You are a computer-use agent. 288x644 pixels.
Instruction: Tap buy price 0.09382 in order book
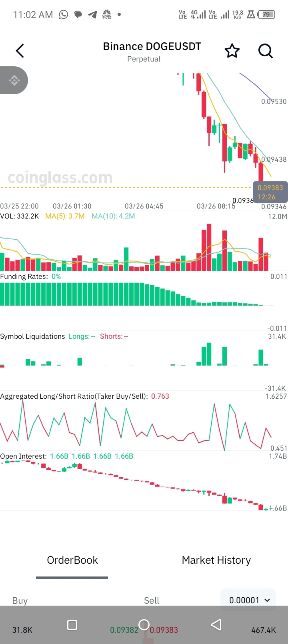pos(124,630)
